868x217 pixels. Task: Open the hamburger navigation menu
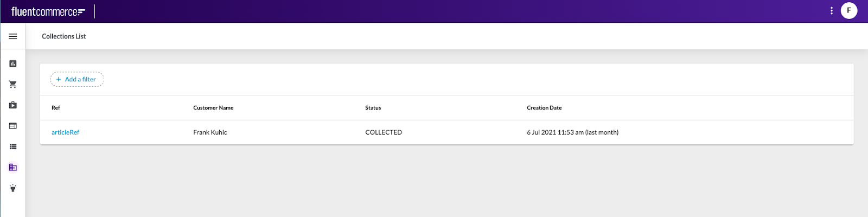pyautogui.click(x=13, y=36)
